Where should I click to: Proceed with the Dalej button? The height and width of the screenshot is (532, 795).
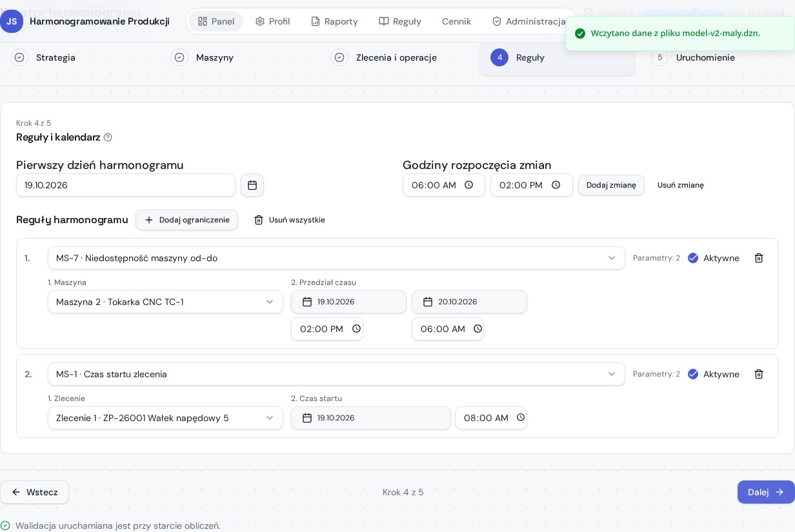(x=766, y=492)
